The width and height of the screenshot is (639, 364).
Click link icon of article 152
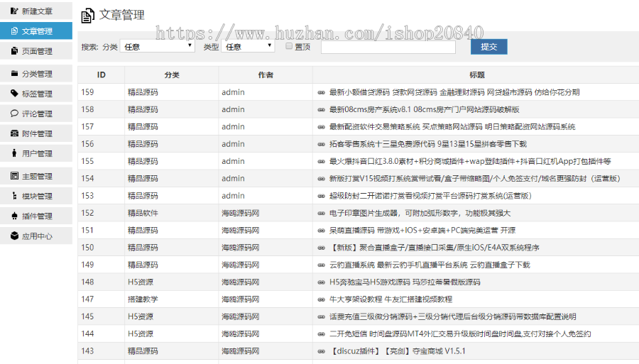[321, 213]
